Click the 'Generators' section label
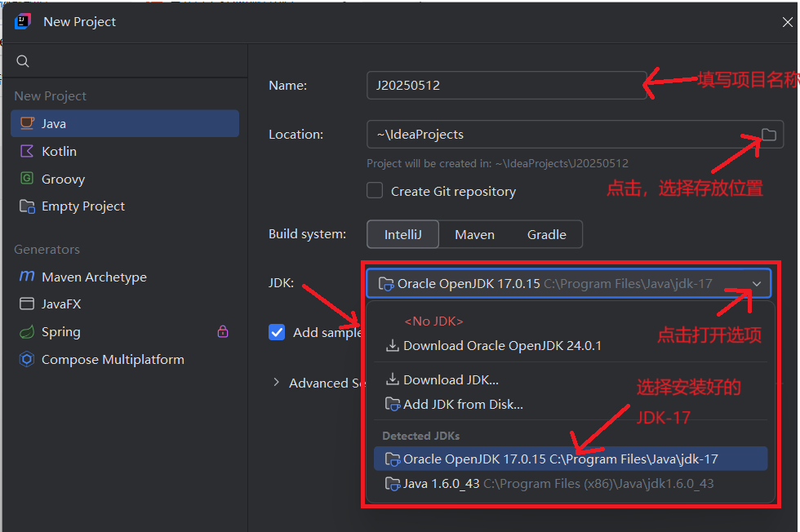 pos(47,249)
